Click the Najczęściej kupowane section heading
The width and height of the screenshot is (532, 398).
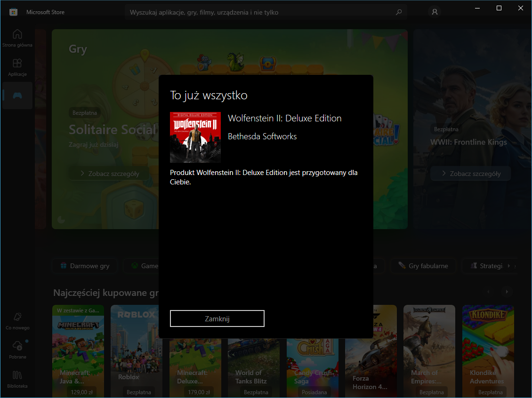pos(106,293)
